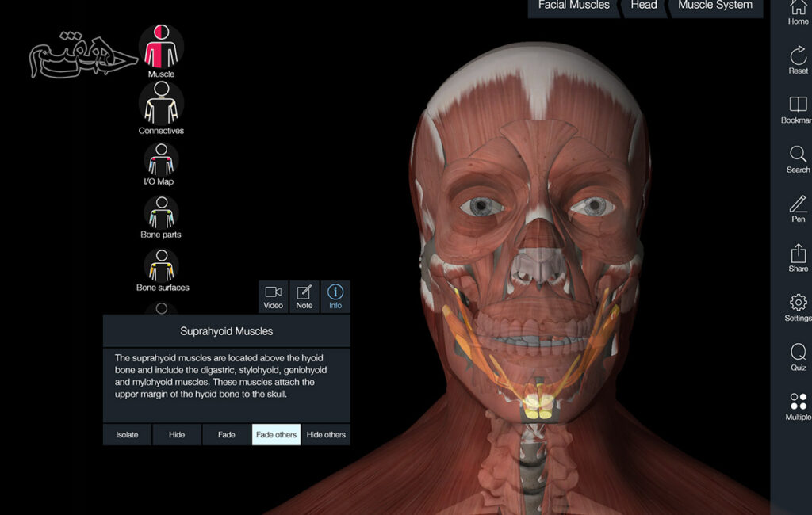This screenshot has height=515, width=812.
Task: Select the Connectives layer icon
Action: click(x=161, y=103)
